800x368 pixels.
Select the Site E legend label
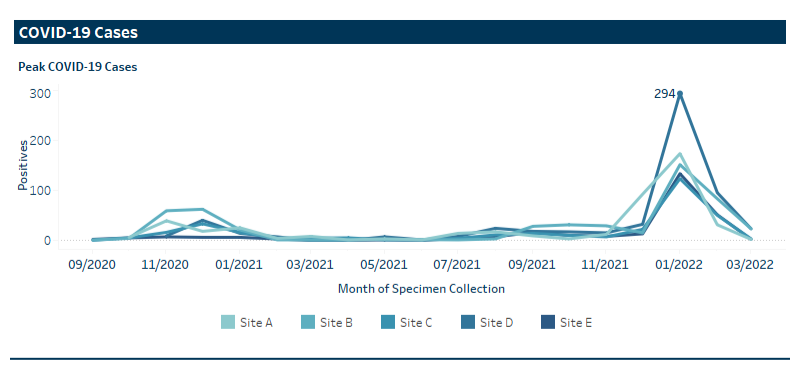576,323
